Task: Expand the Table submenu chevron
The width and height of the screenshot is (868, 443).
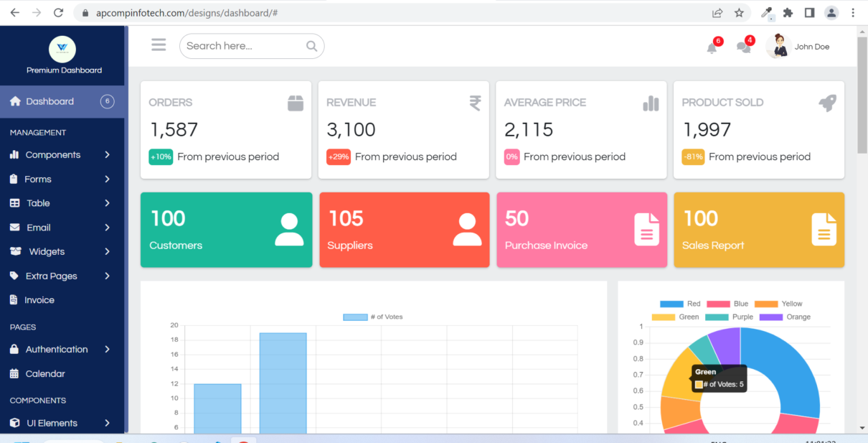Action: (107, 203)
